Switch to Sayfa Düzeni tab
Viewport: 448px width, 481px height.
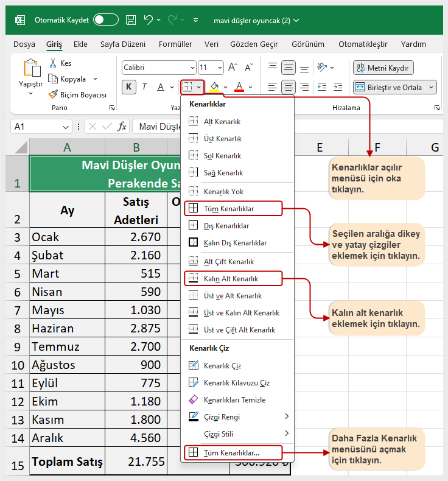(123, 44)
